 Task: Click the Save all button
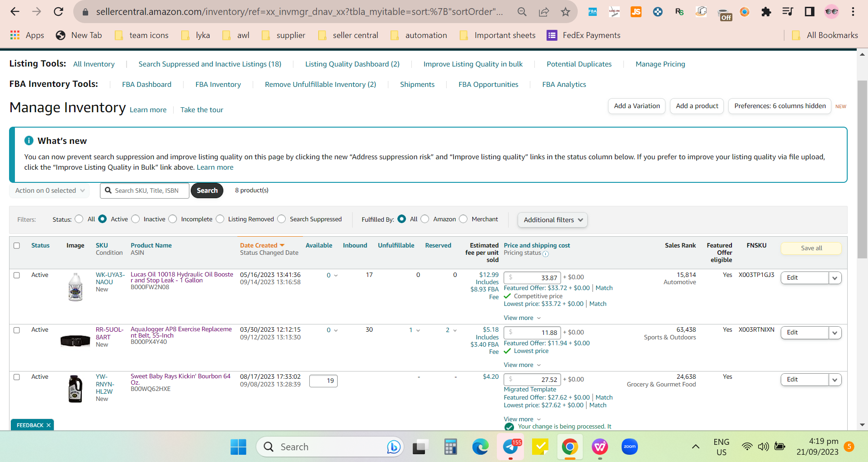(811, 248)
